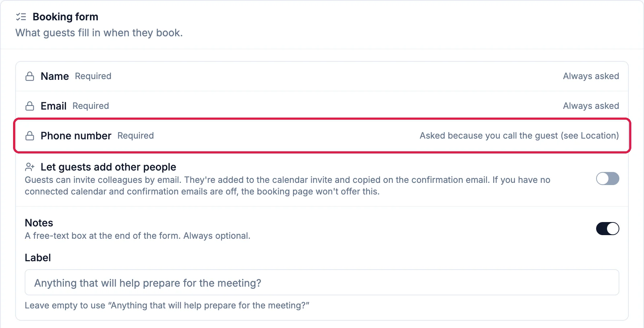Click the 'Leave empty to use' hint text

pos(167,306)
